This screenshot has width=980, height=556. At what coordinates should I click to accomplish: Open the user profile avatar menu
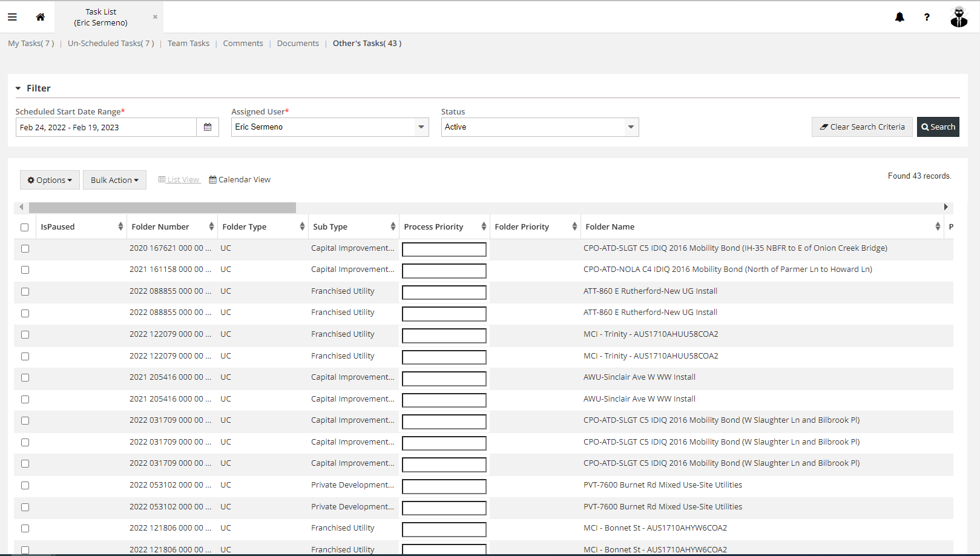(958, 17)
